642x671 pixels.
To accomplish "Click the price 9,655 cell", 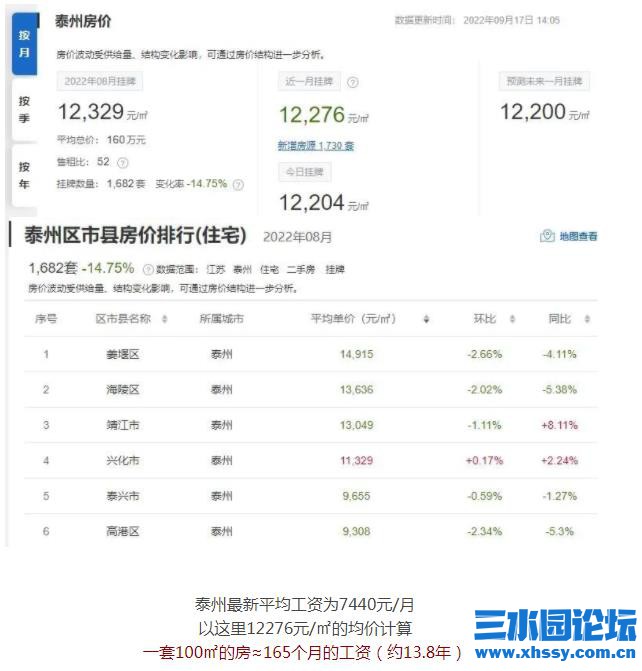I will pyautogui.click(x=357, y=496).
